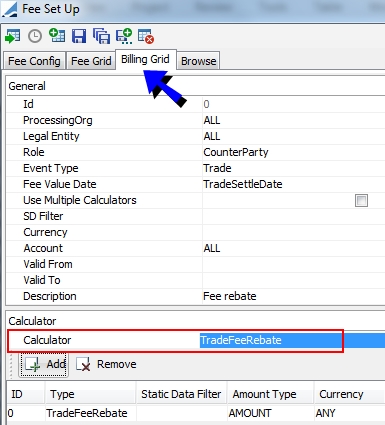The width and height of the screenshot is (385, 425).
Task: Select the TradeFeeRebate cell in Type column
Action: 91,413
